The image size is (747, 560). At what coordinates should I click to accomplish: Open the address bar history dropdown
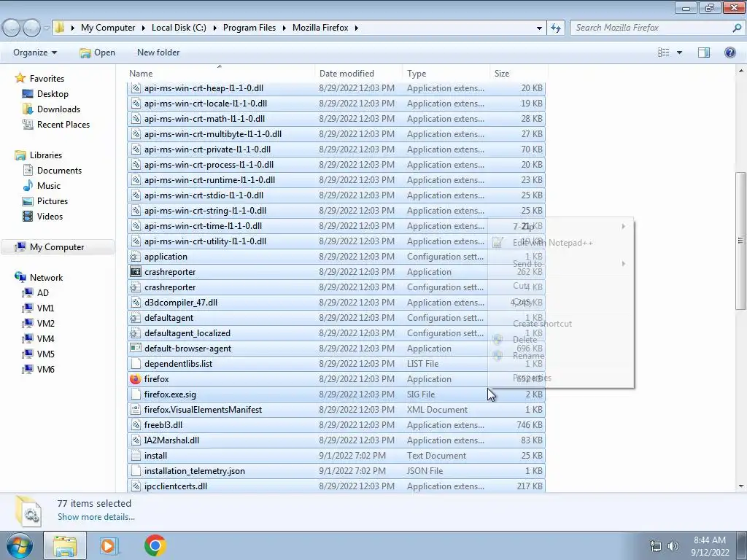pyautogui.click(x=539, y=28)
